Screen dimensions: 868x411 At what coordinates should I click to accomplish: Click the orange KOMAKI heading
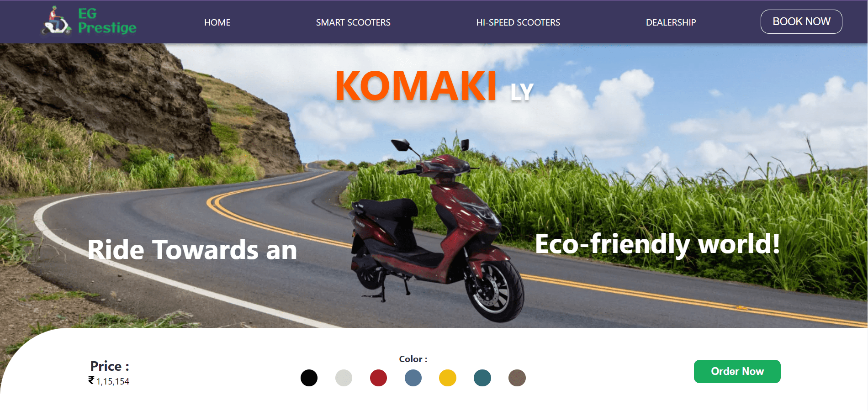click(x=416, y=86)
